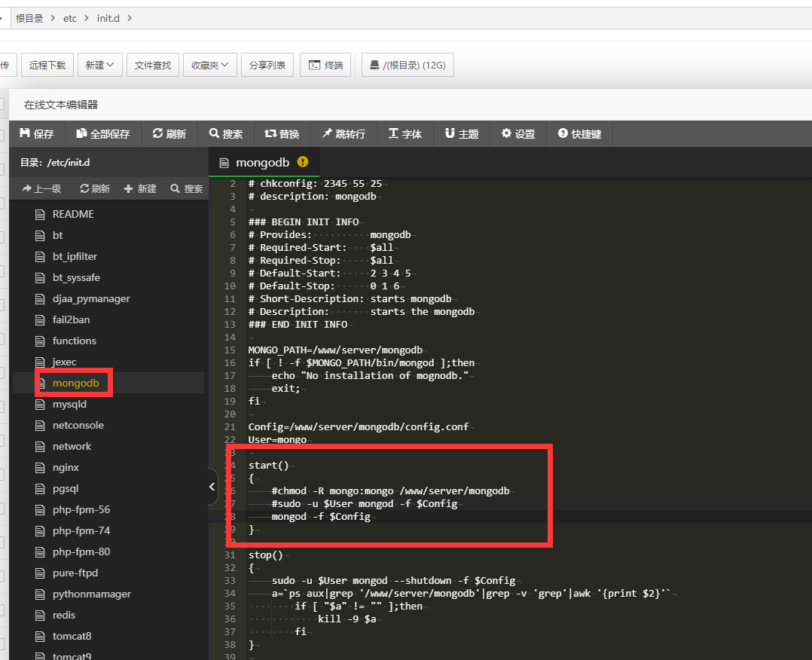
Task: Click code line 'Config=/www/server/mongodb/config.conf'
Action: click(x=359, y=427)
